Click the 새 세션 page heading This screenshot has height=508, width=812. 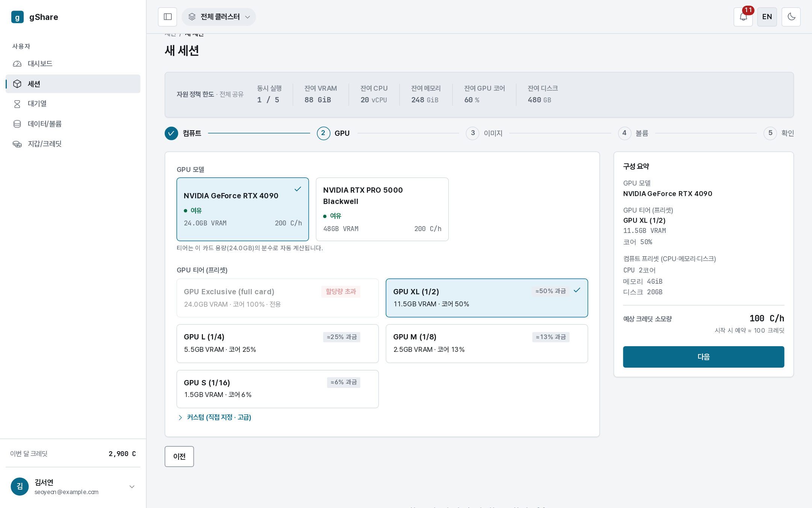(182, 50)
